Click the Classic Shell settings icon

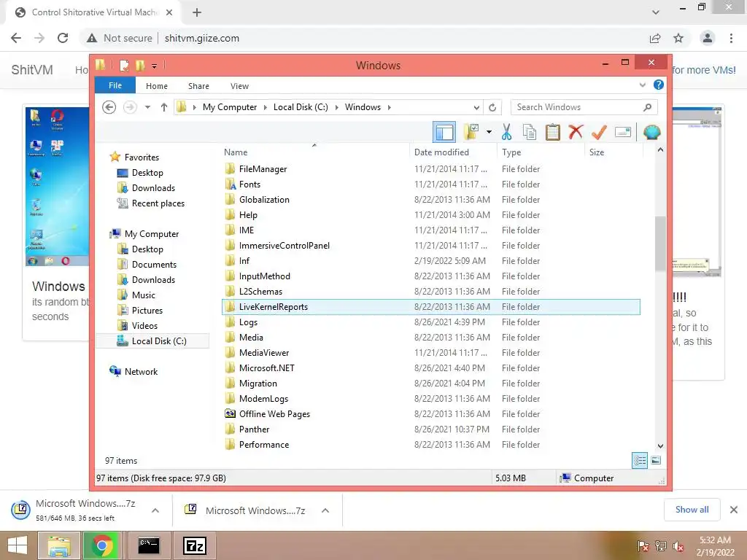coord(651,132)
